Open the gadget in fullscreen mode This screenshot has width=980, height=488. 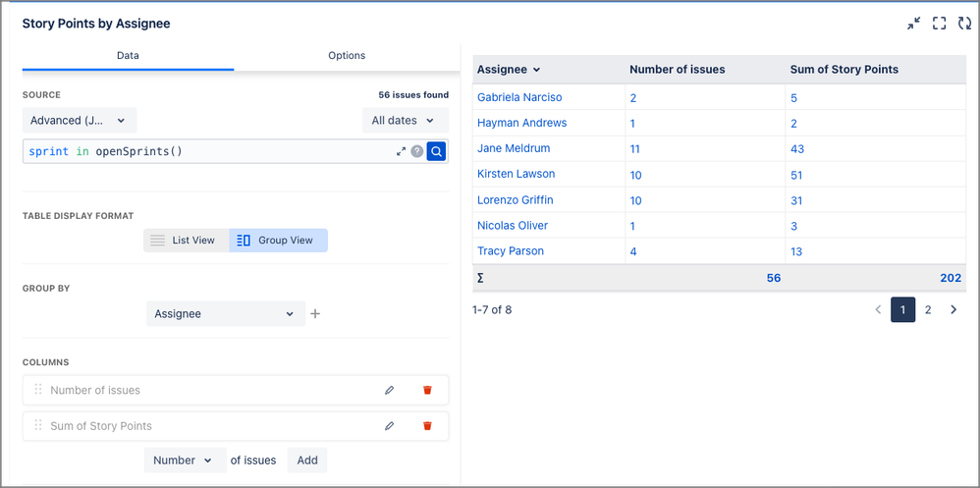(x=939, y=24)
